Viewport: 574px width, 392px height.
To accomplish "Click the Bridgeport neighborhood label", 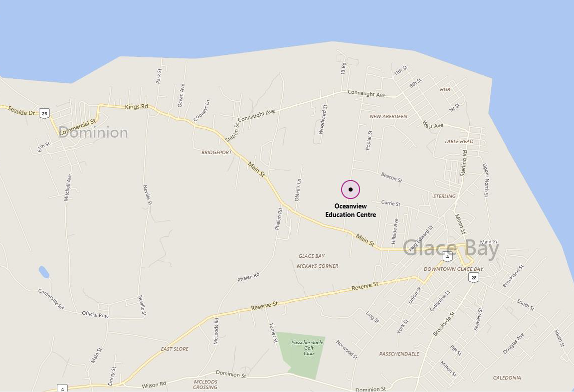I will pos(216,152).
